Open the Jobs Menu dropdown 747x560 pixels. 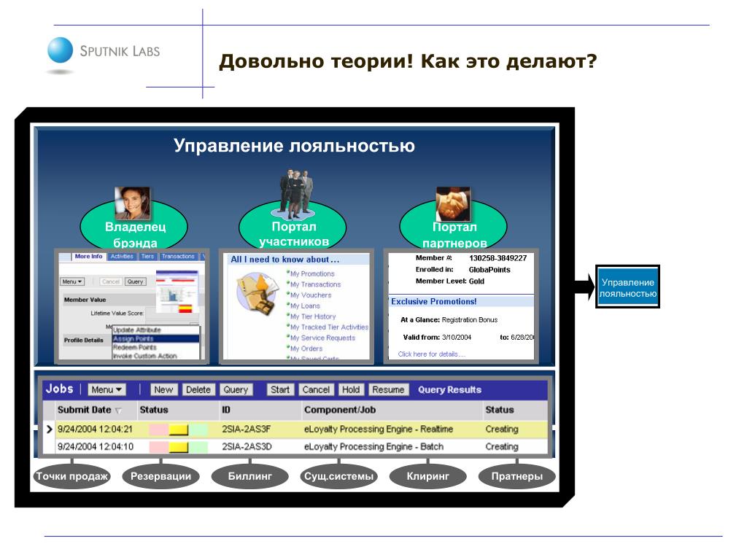click(107, 389)
